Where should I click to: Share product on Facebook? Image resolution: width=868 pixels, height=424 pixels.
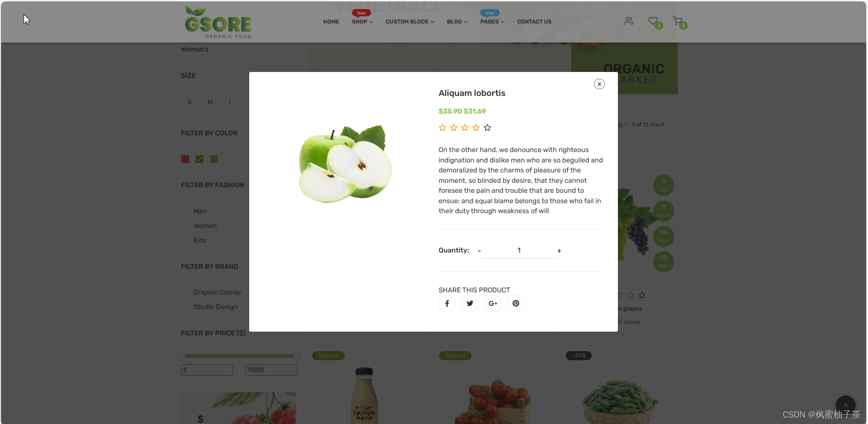point(447,304)
